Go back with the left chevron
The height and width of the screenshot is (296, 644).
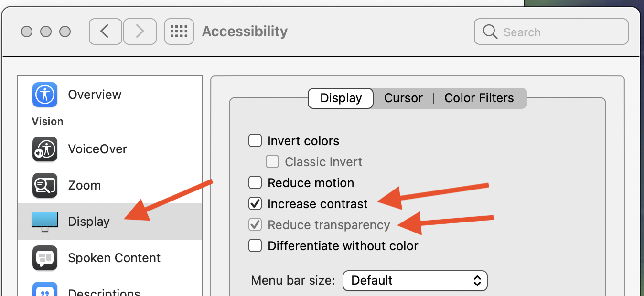click(105, 32)
